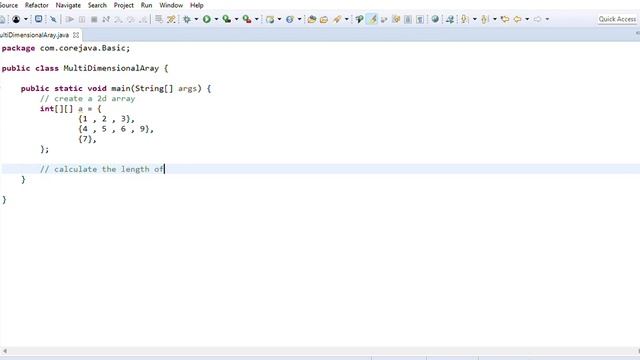Click the New Java Package icon
The width and height of the screenshot is (640, 360).
[270, 19]
